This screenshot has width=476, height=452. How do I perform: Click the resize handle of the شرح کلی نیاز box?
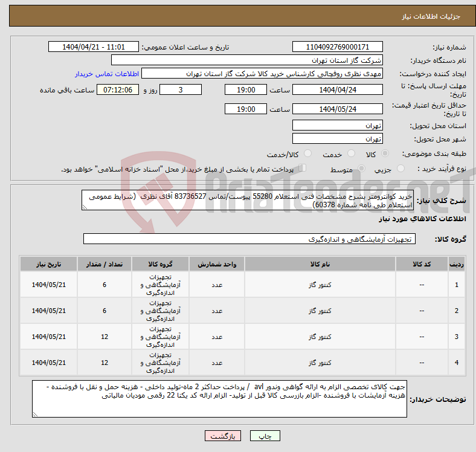point(85,207)
